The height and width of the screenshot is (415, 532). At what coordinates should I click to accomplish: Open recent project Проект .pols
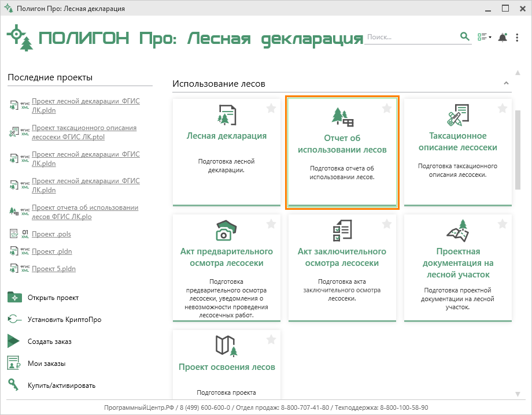51,234
